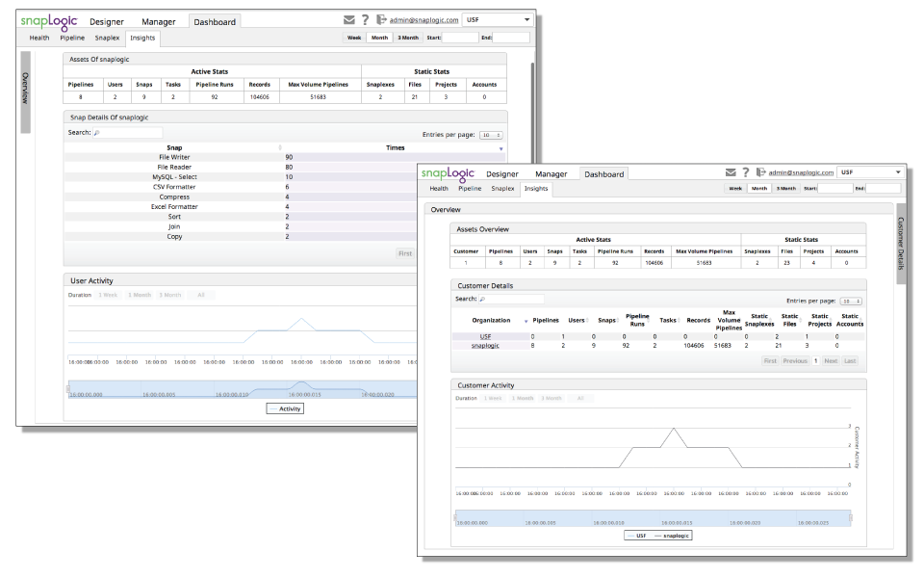Go to Next page in Customer Details
This screenshot has height=578, width=924.
point(831,361)
